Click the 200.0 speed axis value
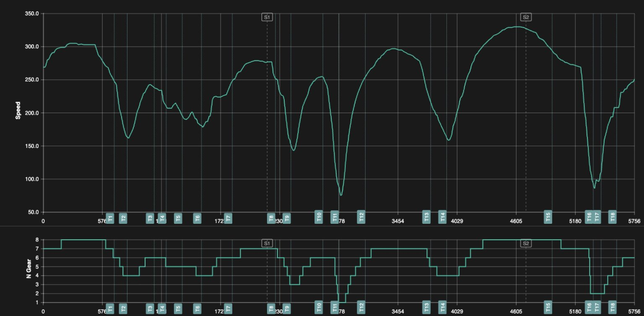The width and height of the screenshot is (644, 316). (x=32, y=113)
